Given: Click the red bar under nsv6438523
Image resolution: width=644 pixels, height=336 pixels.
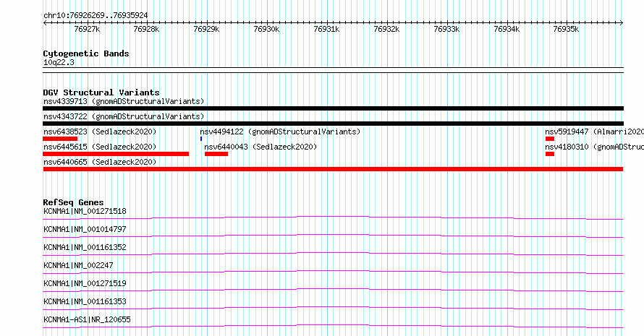Looking at the screenshot, I should 60,139.
